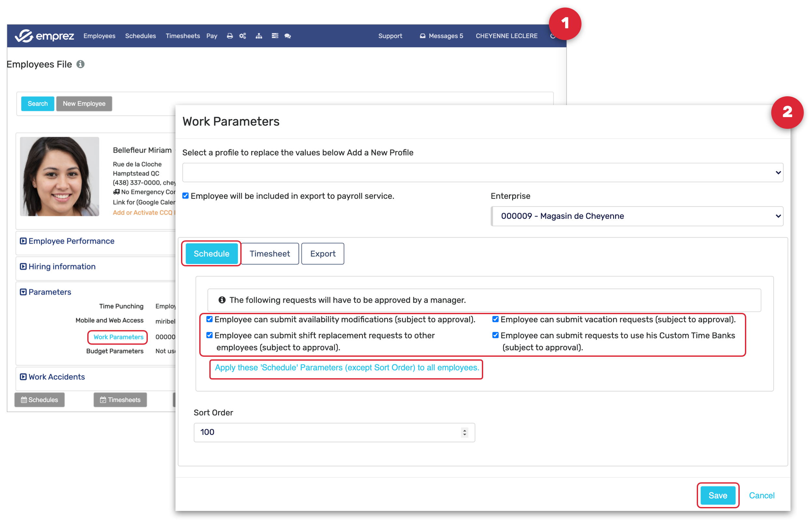
Task: Click the server list icon in navbar
Action: [275, 36]
